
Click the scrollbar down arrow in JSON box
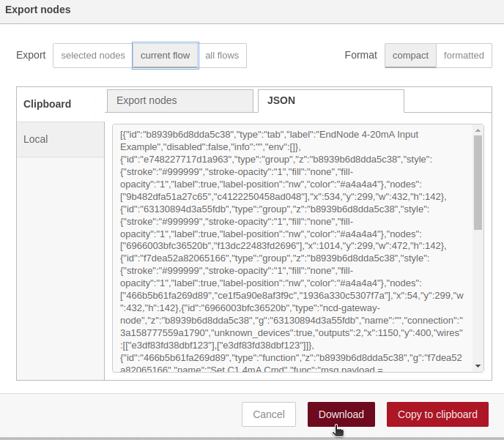pos(478,365)
